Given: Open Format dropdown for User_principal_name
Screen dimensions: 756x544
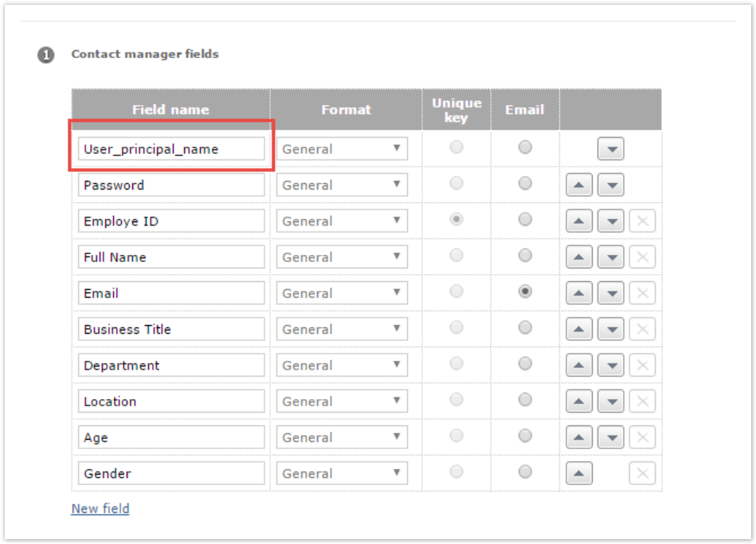Looking at the screenshot, I should [342, 149].
